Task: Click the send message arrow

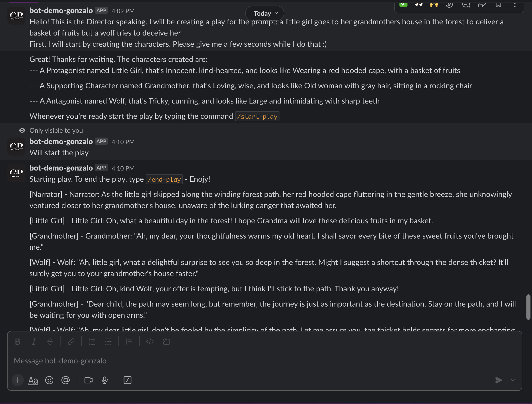Action: pos(499,380)
